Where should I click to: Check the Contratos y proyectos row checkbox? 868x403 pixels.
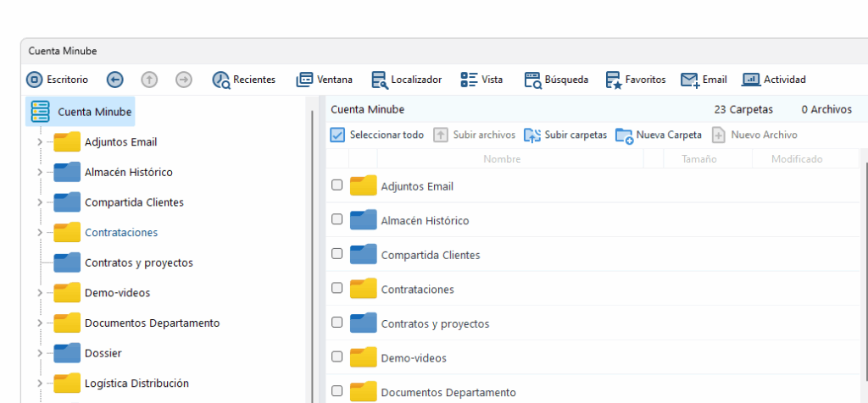pos(337,323)
